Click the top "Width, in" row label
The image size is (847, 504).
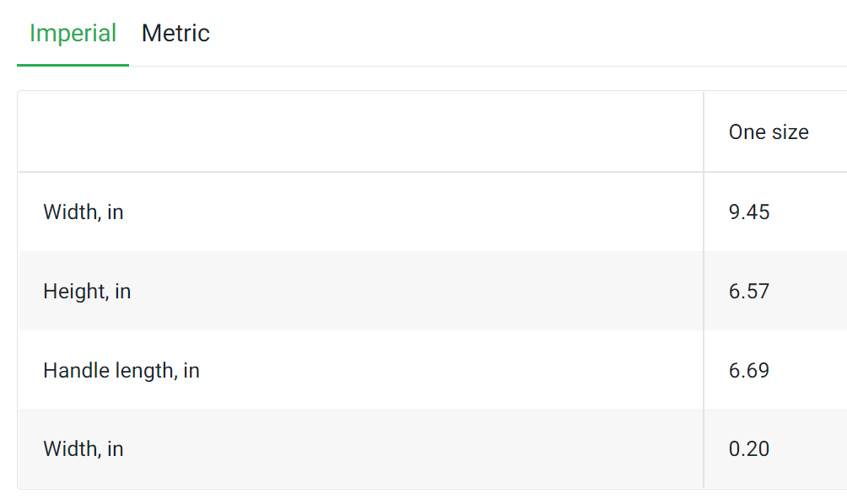pos(84,212)
